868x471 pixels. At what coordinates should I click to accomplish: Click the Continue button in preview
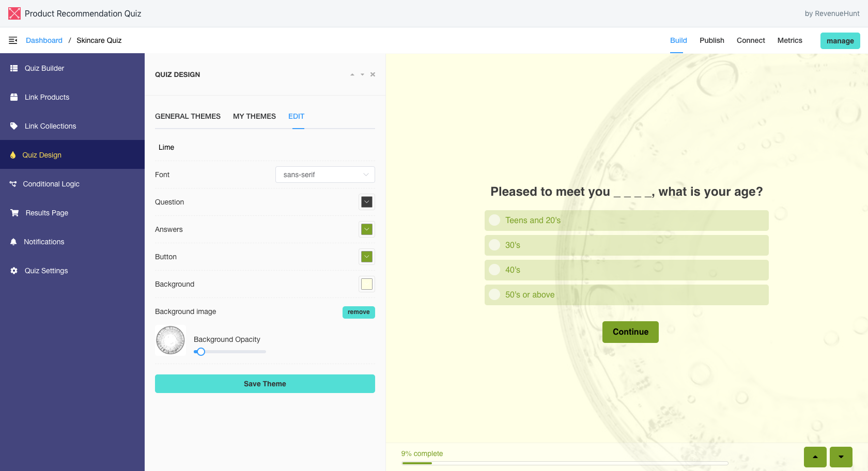click(630, 332)
